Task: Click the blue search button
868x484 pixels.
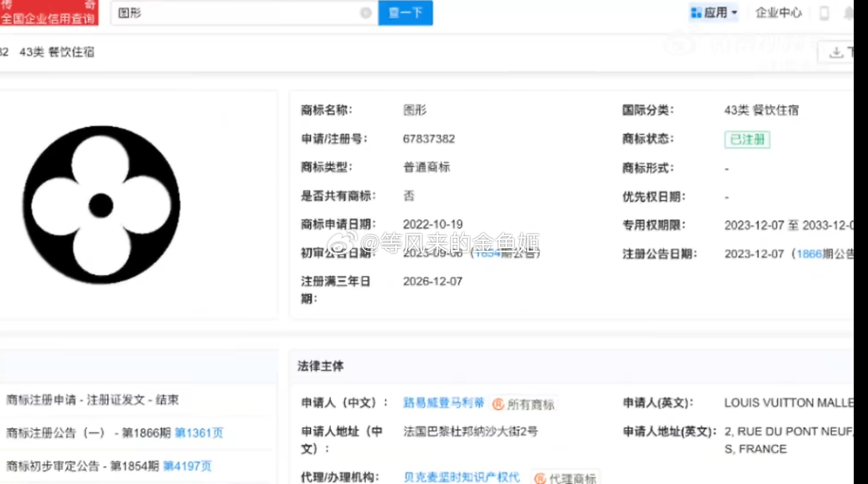Action: [405, 13]
